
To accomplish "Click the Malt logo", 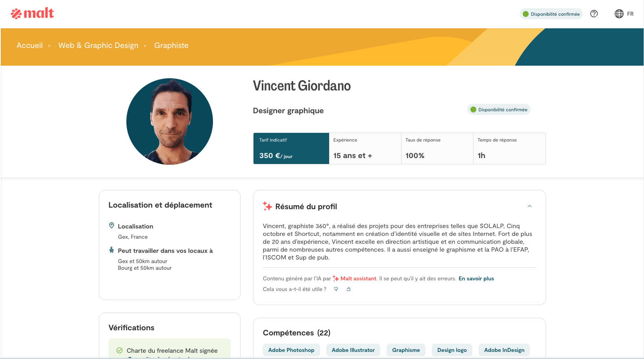I will pos(32,13).
